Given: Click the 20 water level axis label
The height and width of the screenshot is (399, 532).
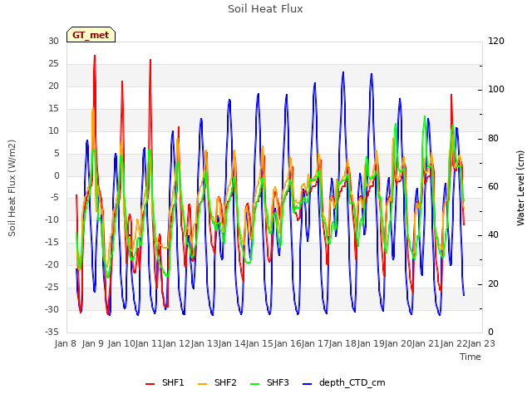Looking at the screenshot, I should (493, 284).
